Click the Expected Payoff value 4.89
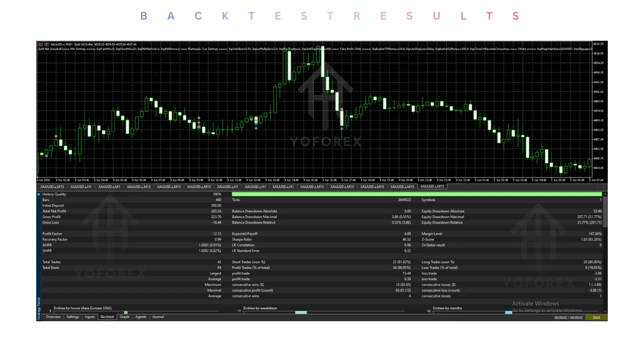This screenshot has width=644, height=362. pyautogui.click(x=408, y=234)
